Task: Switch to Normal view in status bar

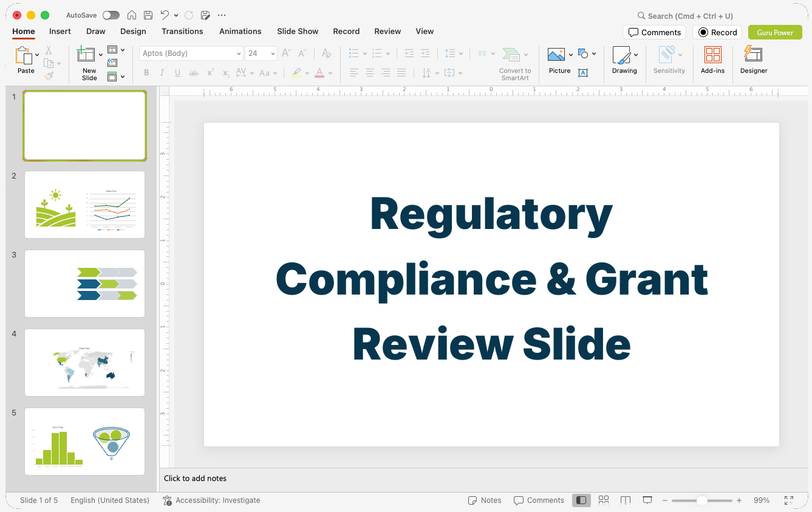Action: point(581,500)
